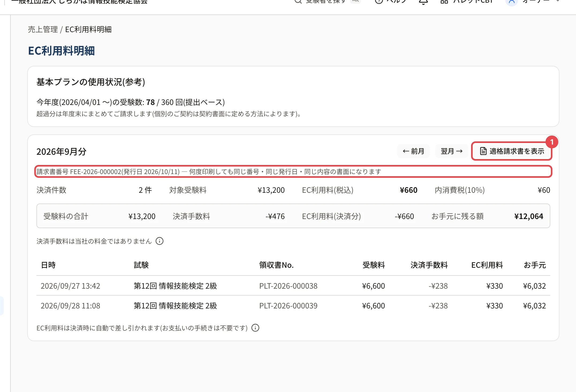
Task: Click お手元に残る額 value ¥12,064
Action: 529,216
